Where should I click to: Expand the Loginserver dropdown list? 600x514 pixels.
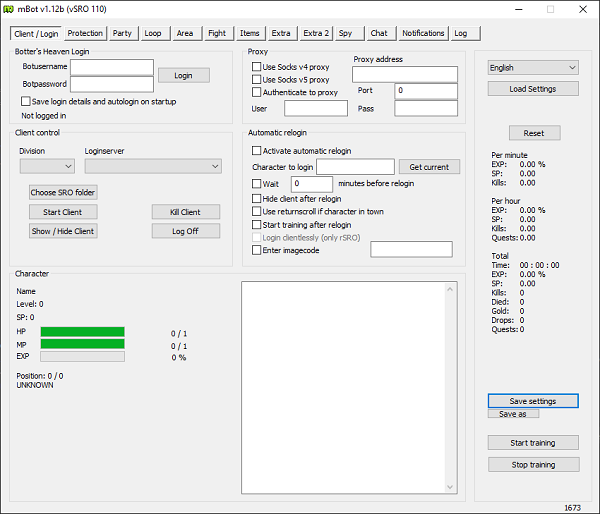pyautogui.click(x=153, y=166)
